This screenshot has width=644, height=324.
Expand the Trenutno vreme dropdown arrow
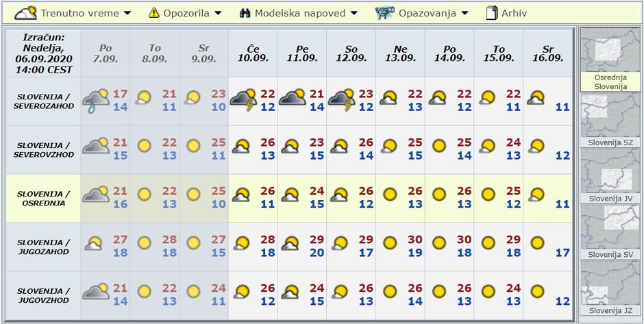tap(127, 13)
